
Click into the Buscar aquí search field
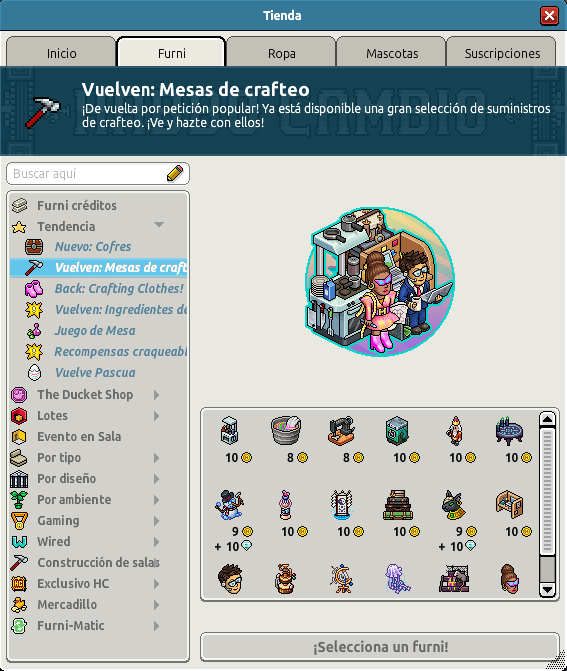(x=88, y=174)
